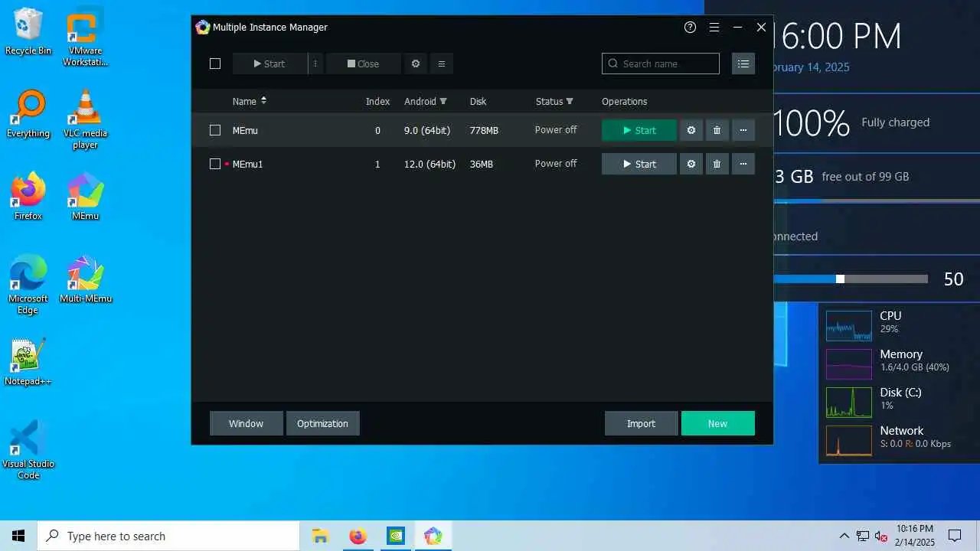Open Everything search desktop shortcut

point(28,114)
